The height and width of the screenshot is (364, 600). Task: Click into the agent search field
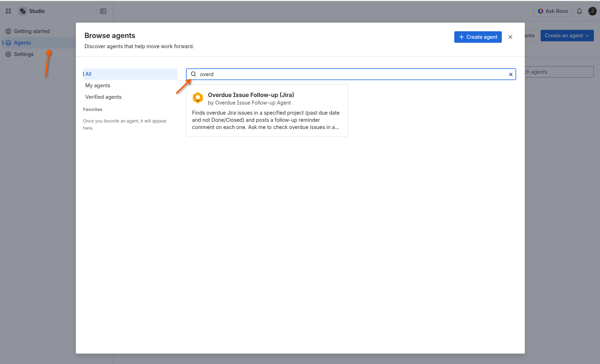[x=351, y=74]
